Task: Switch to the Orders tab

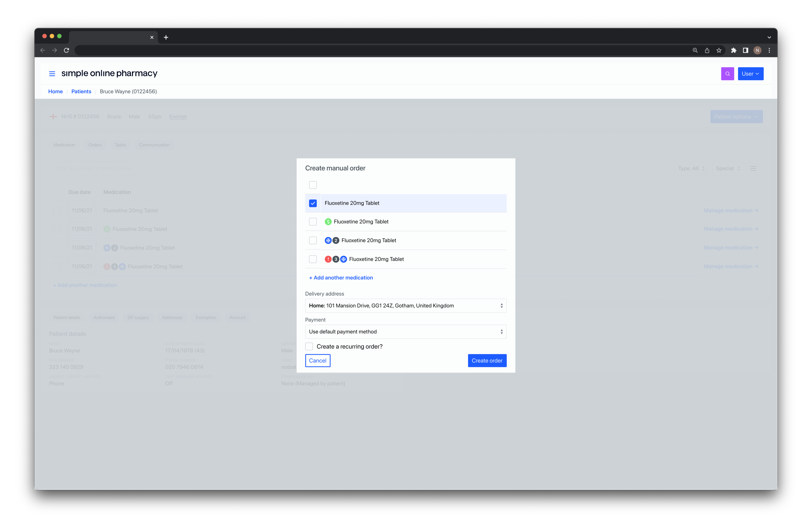Action: 95,145
